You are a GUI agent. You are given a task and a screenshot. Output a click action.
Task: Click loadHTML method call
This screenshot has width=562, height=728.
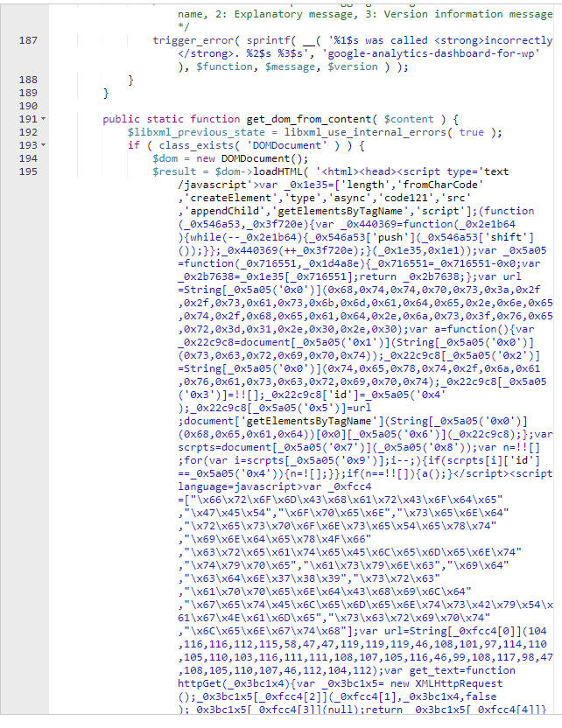point(277,171)
